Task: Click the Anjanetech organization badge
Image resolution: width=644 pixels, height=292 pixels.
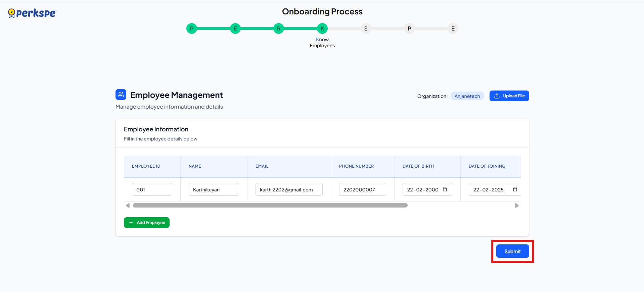Action: pos(467,96)
